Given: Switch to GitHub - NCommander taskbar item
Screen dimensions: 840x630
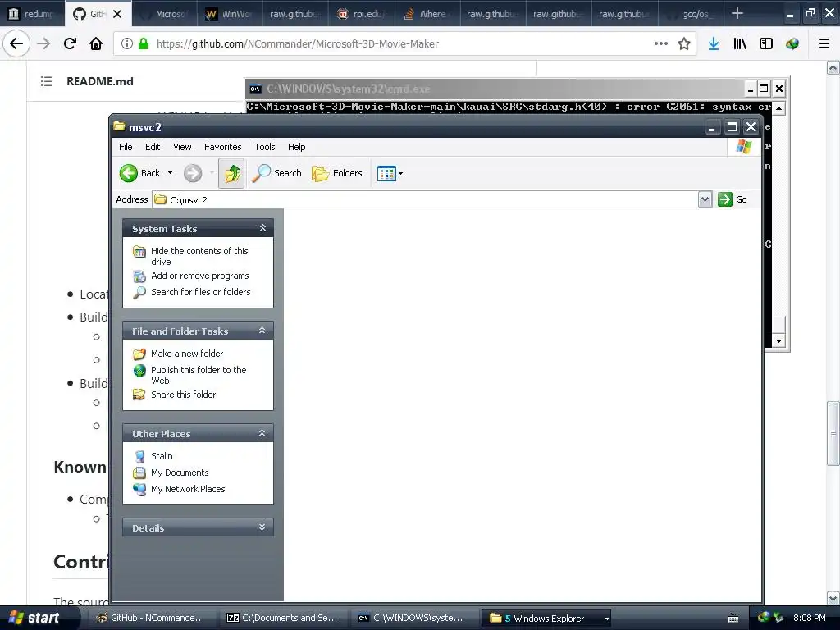Looking at the screenshot, I should [x=151, y=618].
